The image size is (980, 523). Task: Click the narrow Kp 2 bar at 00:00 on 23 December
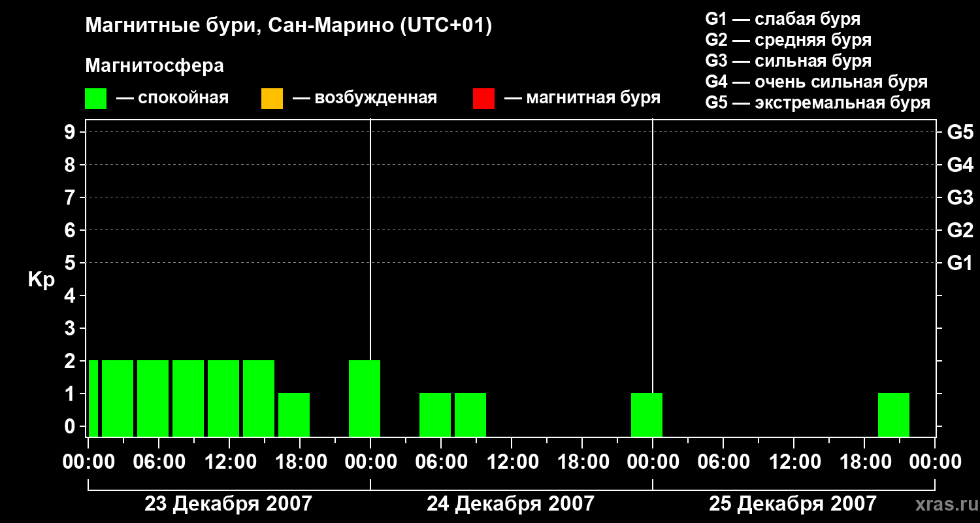point(93,398)
